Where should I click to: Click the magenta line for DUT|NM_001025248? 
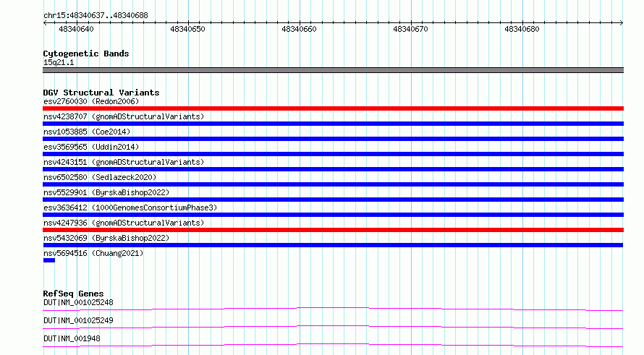click(333, 309)
